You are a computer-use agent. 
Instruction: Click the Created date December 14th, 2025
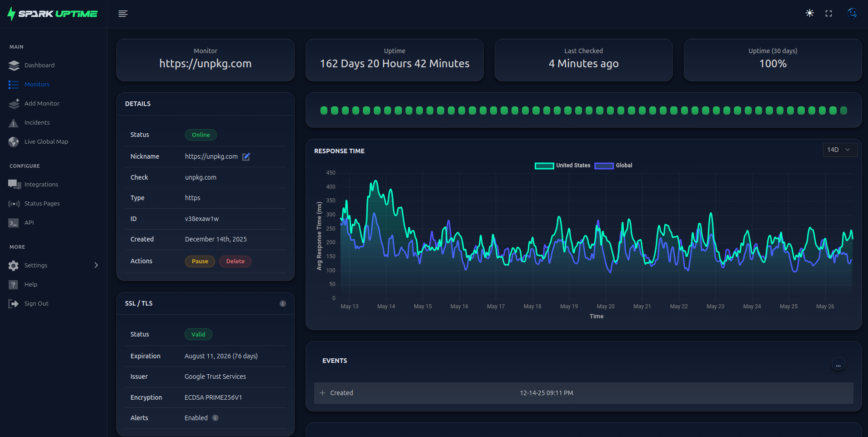[216, 239]
